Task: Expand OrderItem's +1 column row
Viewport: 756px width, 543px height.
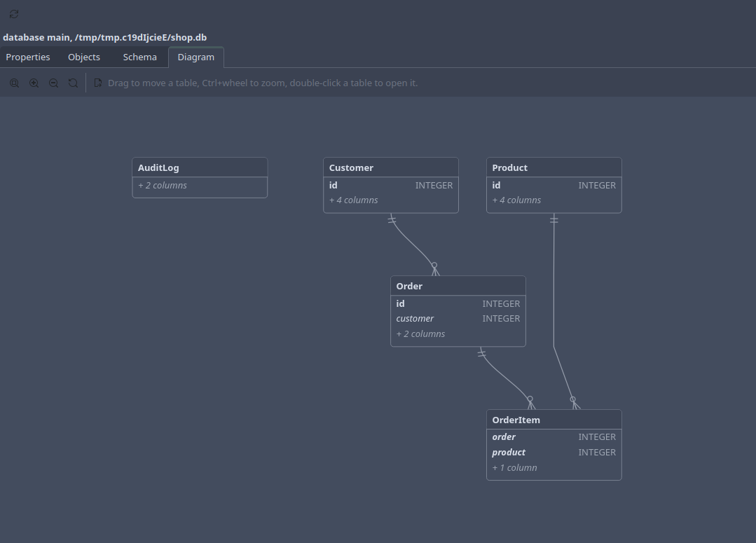Action: (554, 468)
